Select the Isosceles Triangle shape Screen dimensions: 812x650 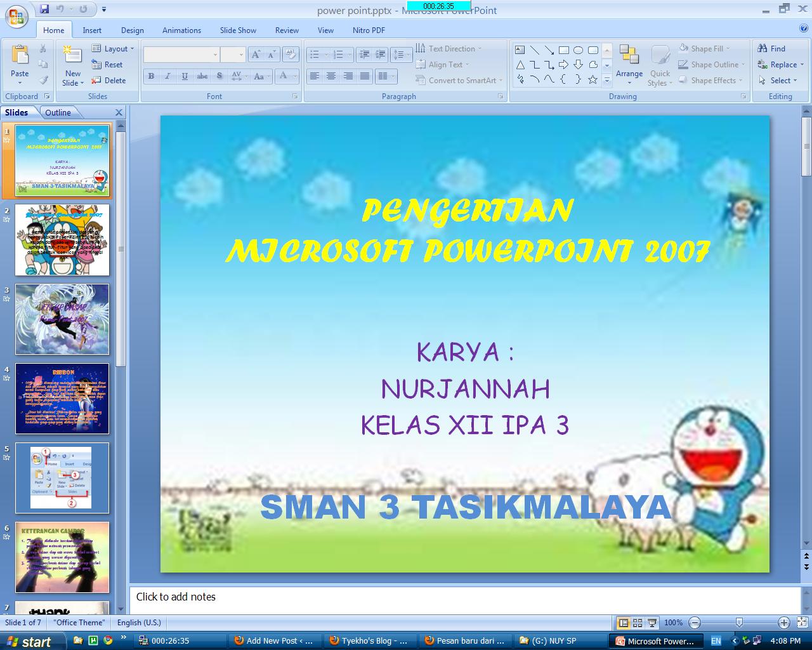pyautogui.click(x=520, y=64)
